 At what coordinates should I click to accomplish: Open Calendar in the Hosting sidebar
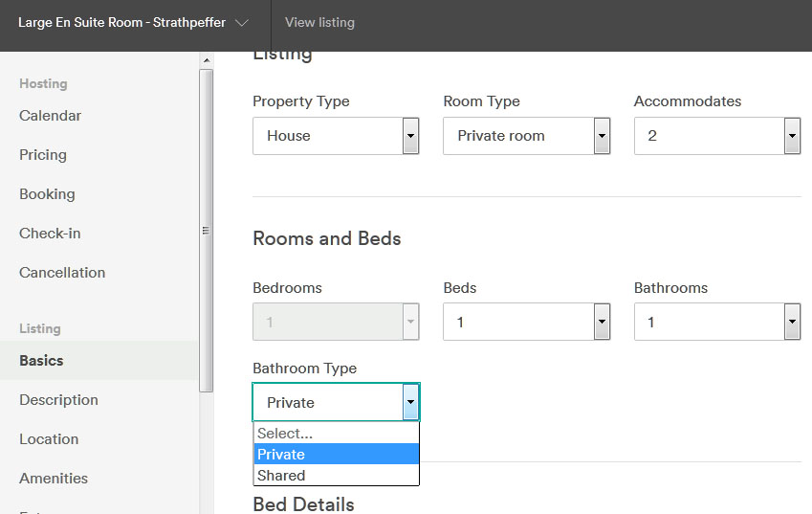pos(50,116)
